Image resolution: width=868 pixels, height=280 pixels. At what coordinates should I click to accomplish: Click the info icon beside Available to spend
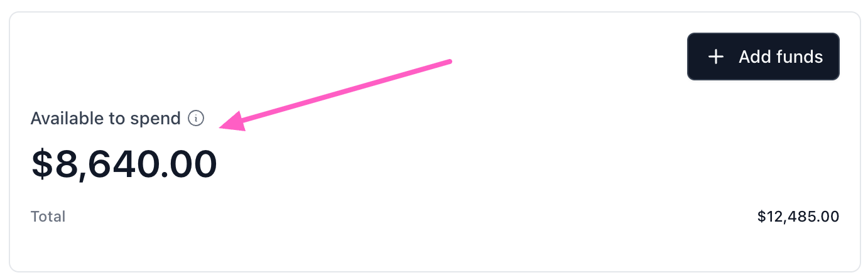(x=197, y=118)
